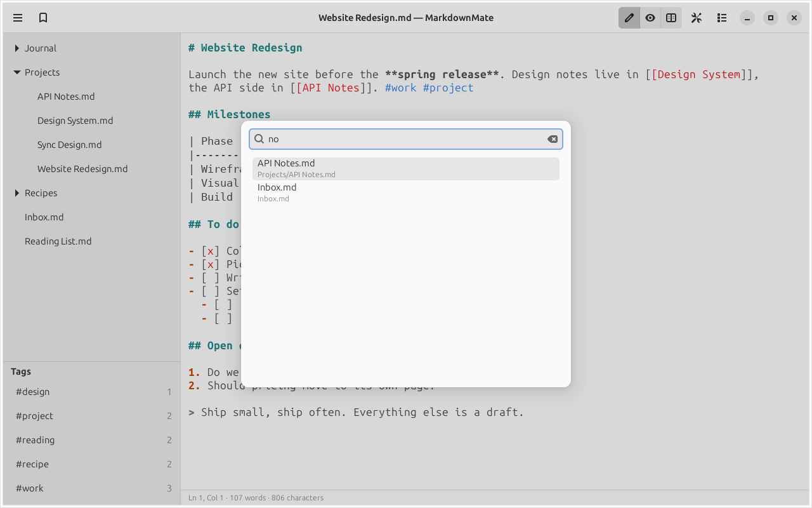Click the "## Milestones" heading in the editor
This screenshot has height=508, width=812.
(230, 114)
